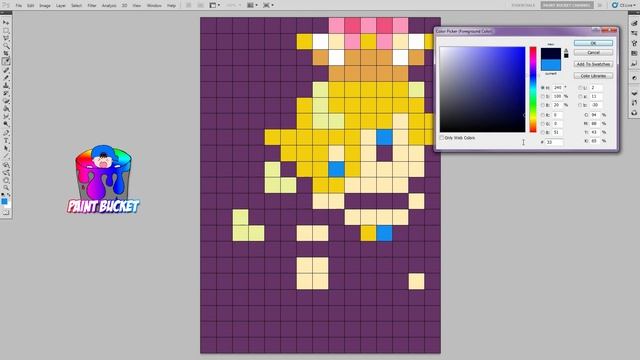Click the web-safe color cube icon
The width and height of the screenshot is (640, 360).
(x=566, y=56)
